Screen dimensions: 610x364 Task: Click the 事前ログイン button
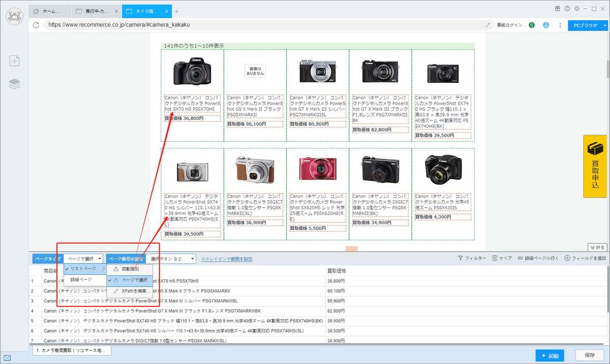pos(509,25)
